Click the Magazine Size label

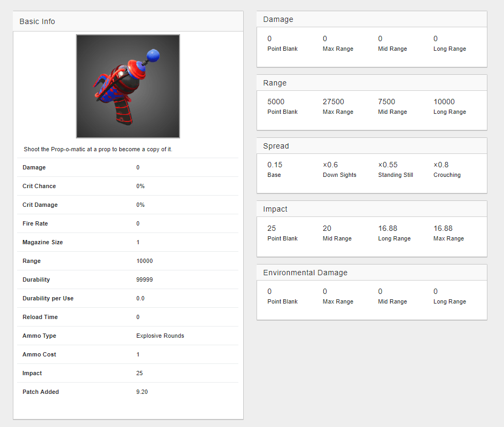click(42, 242)
